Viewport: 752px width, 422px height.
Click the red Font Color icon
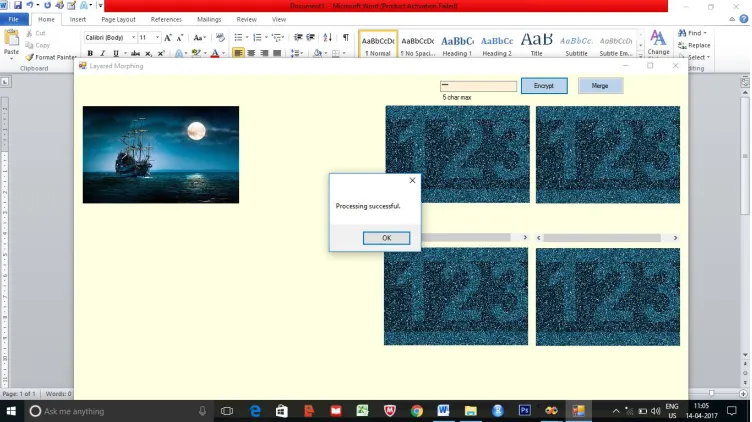[215, 53]
